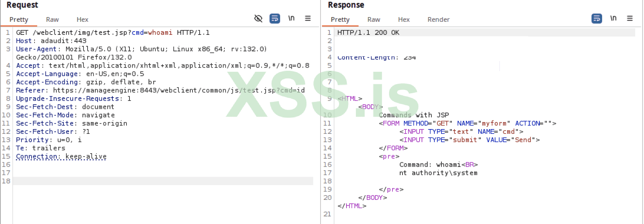The image size is (644, 224).
Task: Click 'Sec-Fetch-User: ?1' header
Action: 53,131
